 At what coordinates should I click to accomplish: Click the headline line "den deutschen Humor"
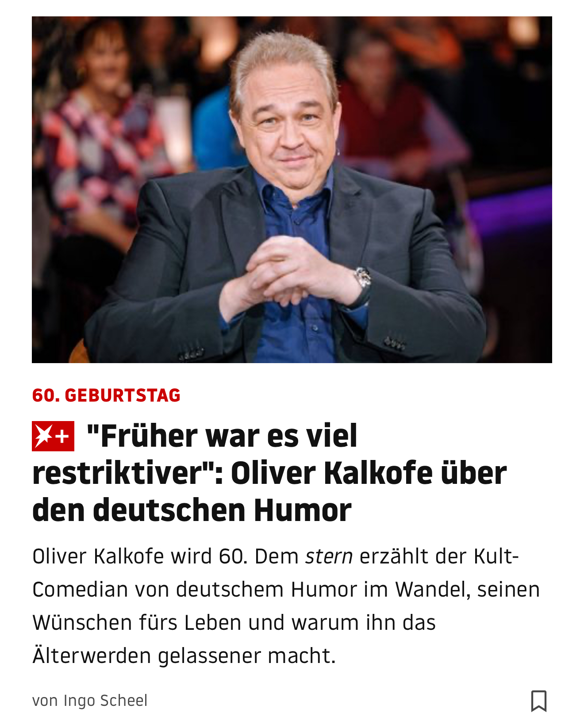point(192,510)
